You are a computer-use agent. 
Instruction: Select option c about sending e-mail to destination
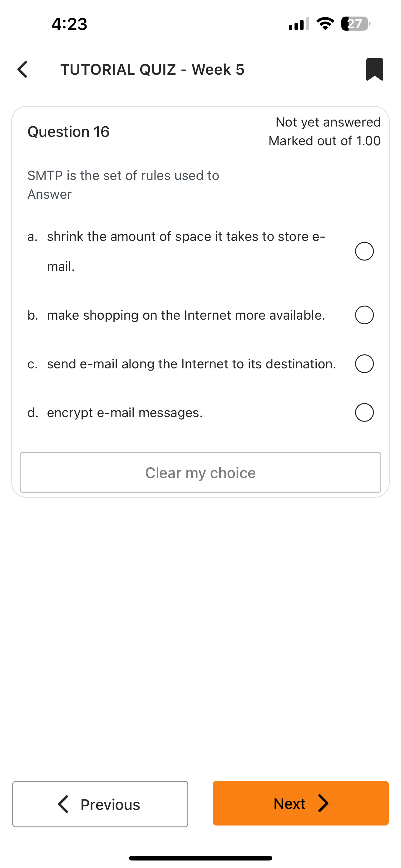(364, 364)
